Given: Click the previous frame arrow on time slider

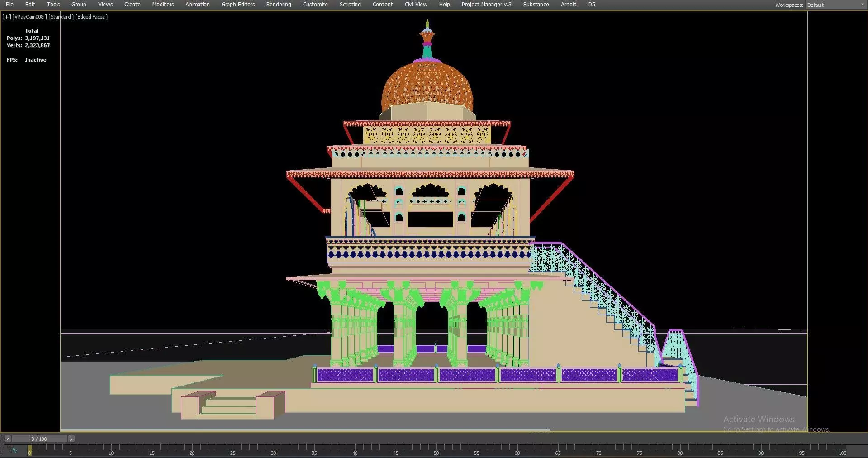Looking at the screenshot, I should click(x=8, y=439).
